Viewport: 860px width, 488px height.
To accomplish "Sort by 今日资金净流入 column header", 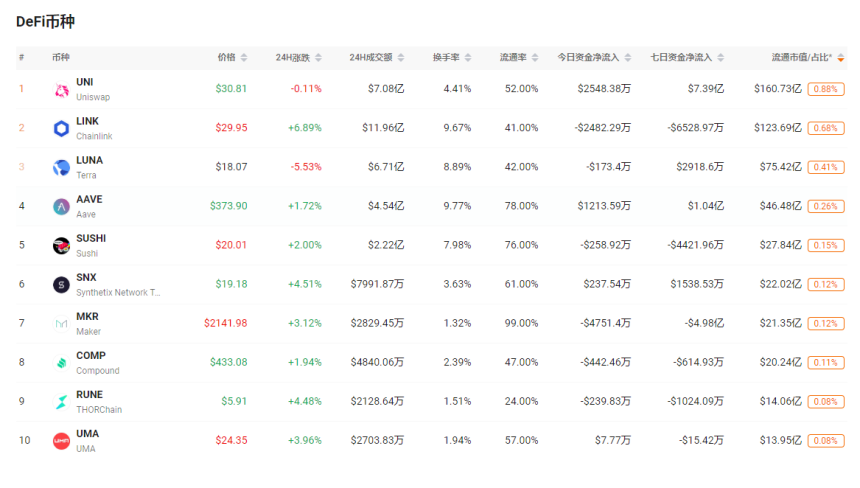I will point(594,58).
